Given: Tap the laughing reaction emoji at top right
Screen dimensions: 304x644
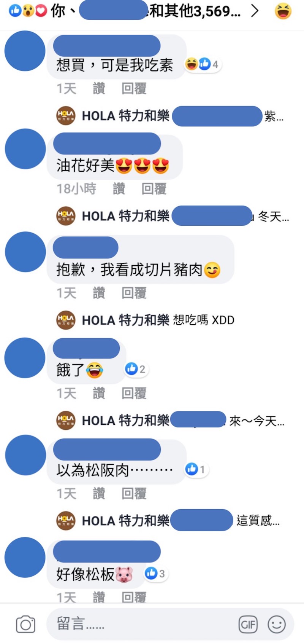Looking at the screenshot, I should (283, 11).
